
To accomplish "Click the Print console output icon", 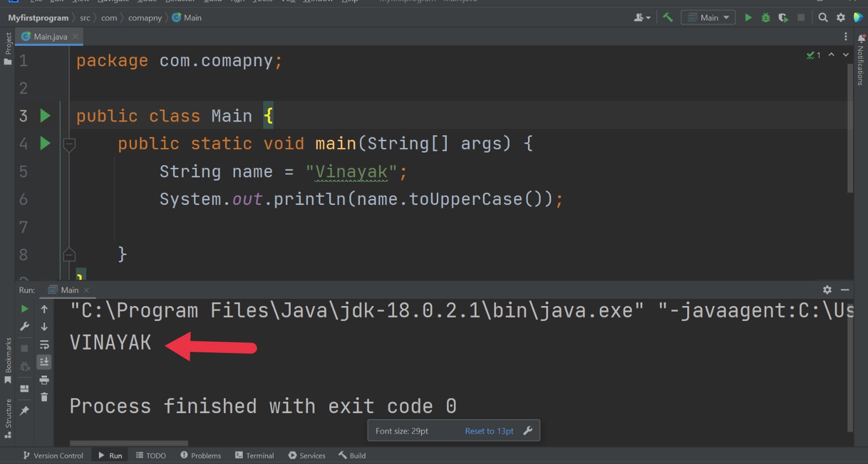I will tap(44, 380).
